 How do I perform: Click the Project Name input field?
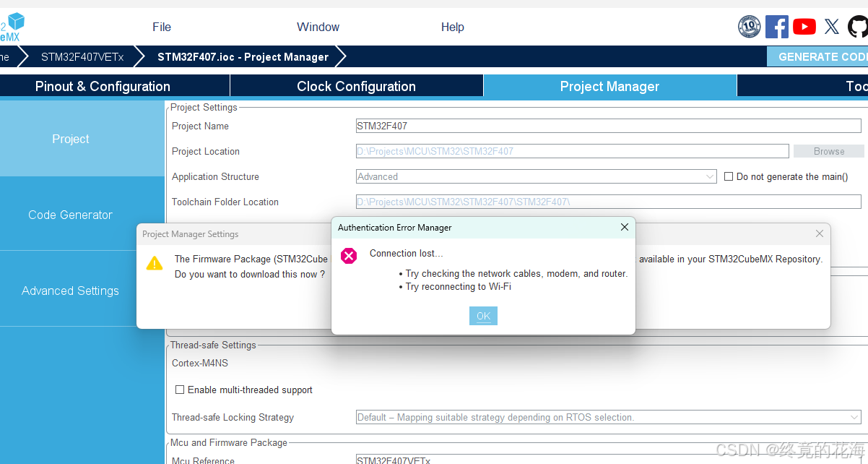coord(608,126)
